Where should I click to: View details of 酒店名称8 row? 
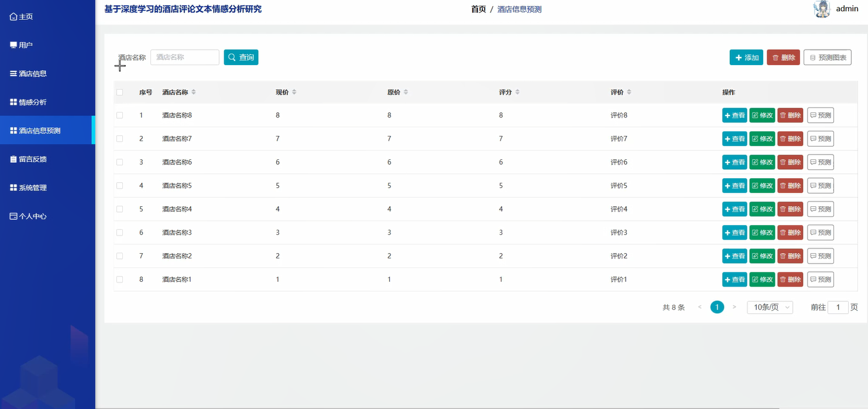(x=735, y=115)
